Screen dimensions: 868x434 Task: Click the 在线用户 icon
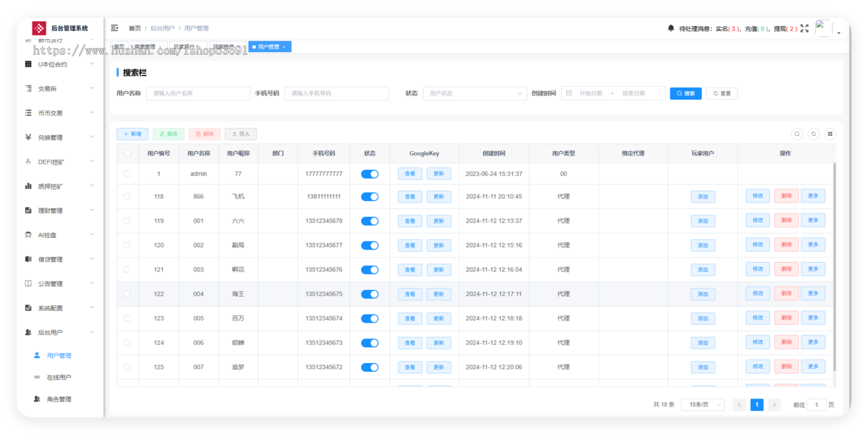[37, 378]
